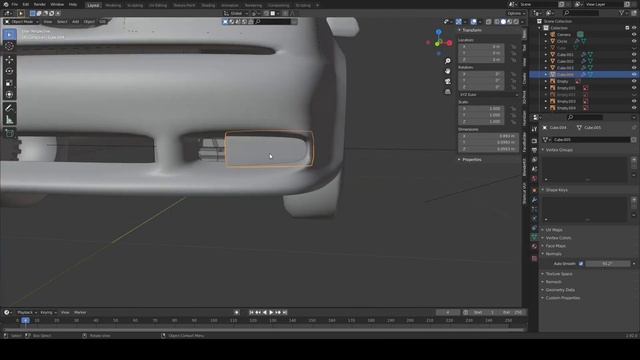640x360 pixels.
Task: Open the Output properties tab icon
Action: click(x=534, y=149)
